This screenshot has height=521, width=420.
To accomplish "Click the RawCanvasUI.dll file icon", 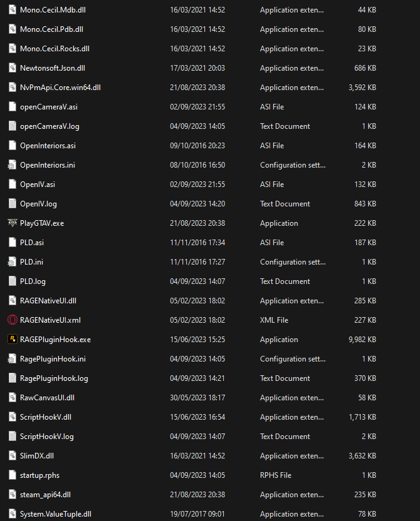I will click(12, 397).
